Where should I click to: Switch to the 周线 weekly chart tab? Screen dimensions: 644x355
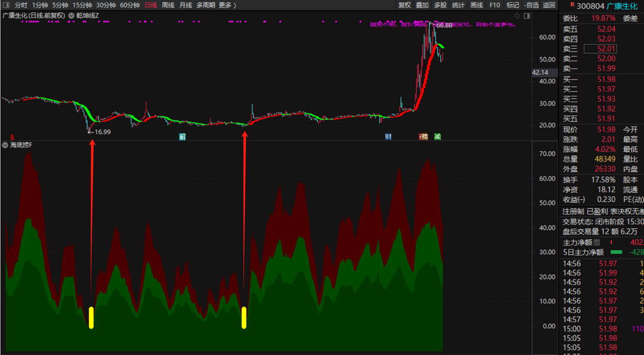point(168,5)
